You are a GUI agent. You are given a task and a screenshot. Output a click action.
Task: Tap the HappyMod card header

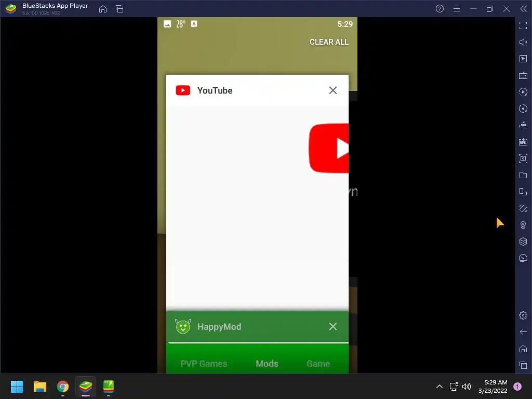tap(257, 326)
